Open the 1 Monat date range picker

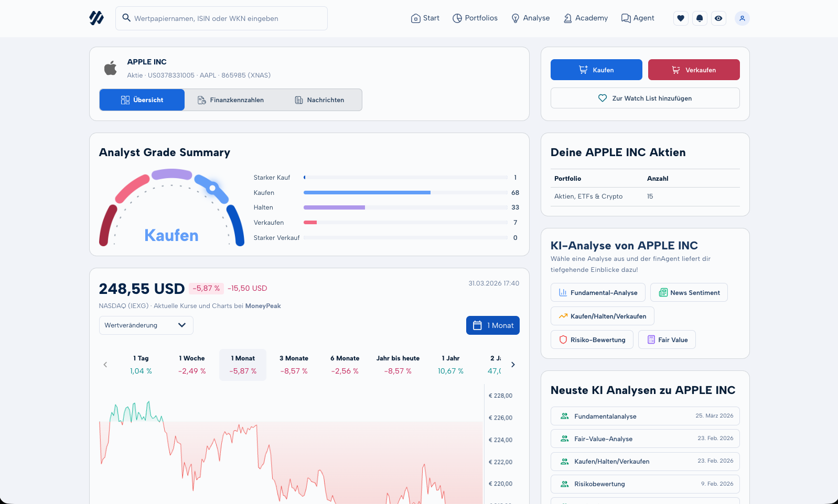click(x=492, y=325)
